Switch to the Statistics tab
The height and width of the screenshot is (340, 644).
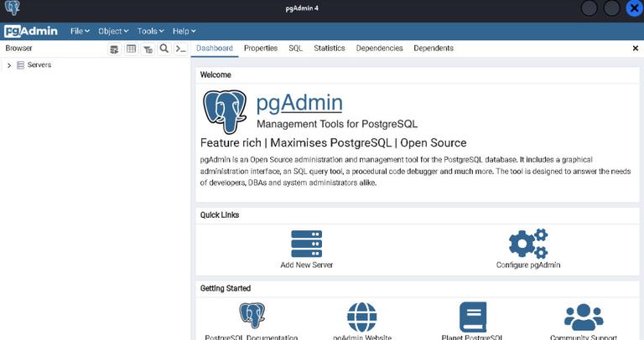coord(330,49)
